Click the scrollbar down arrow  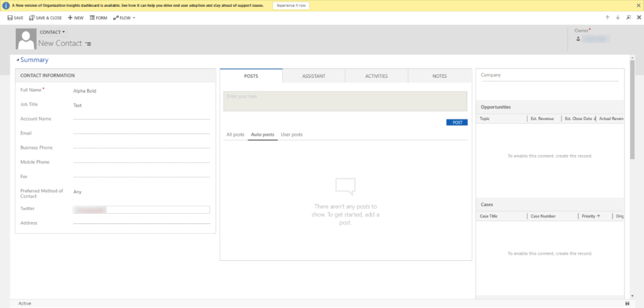633,296
